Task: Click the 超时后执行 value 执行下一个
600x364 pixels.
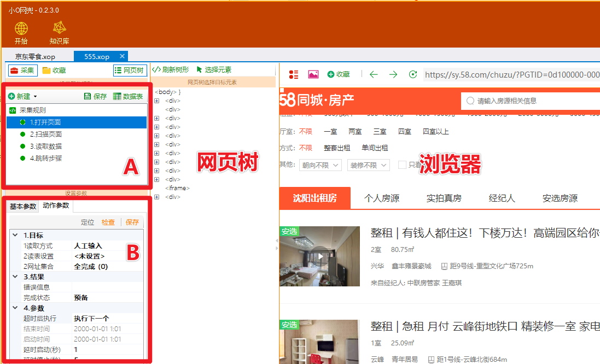Action: (108, 319)
